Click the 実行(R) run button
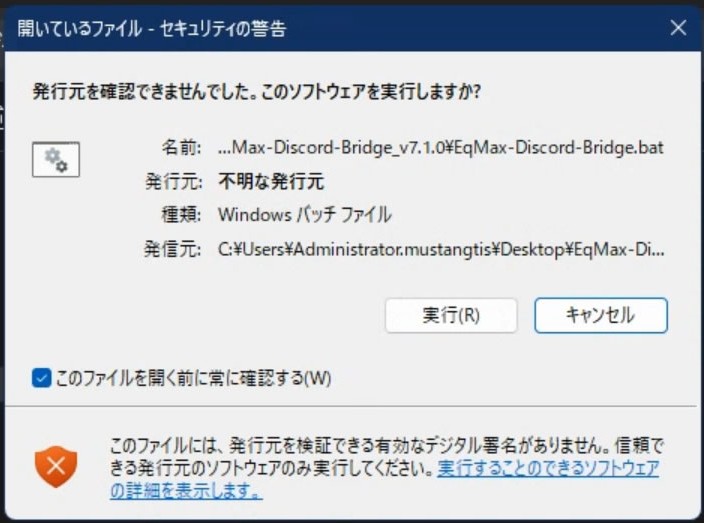Image resolution: width=704 pixels, height=523 pixels. pyautogui.click(x=451, y=315)
